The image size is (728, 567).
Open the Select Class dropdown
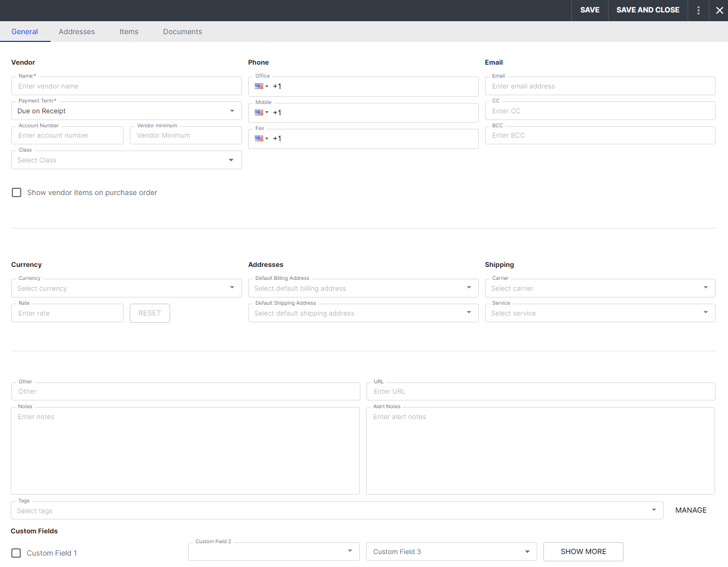pos(126,160)
